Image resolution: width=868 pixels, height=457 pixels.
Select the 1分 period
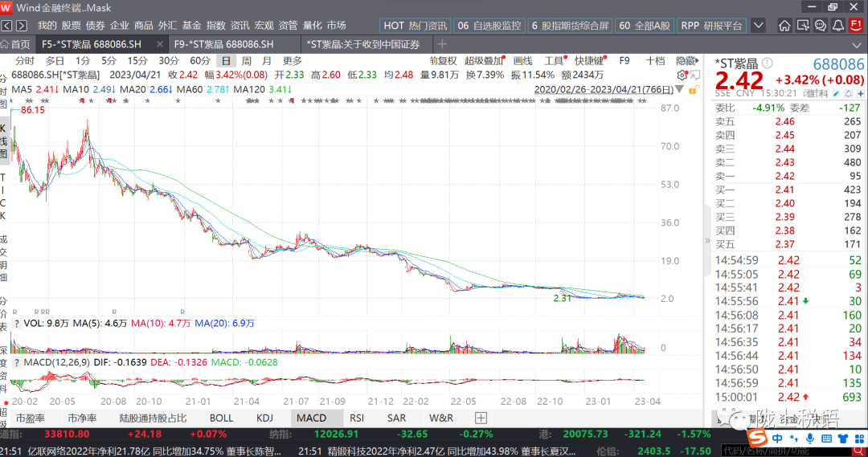point(83,61)
